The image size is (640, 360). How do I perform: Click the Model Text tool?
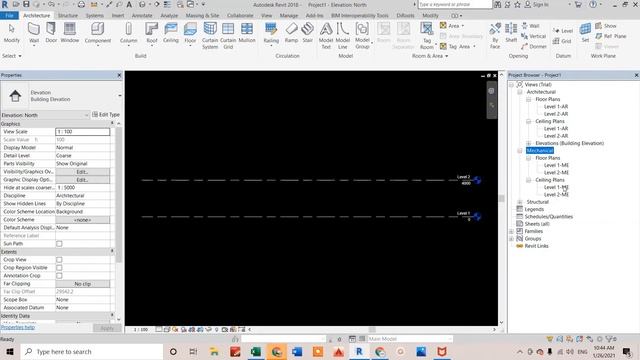[x=326, y=36]
